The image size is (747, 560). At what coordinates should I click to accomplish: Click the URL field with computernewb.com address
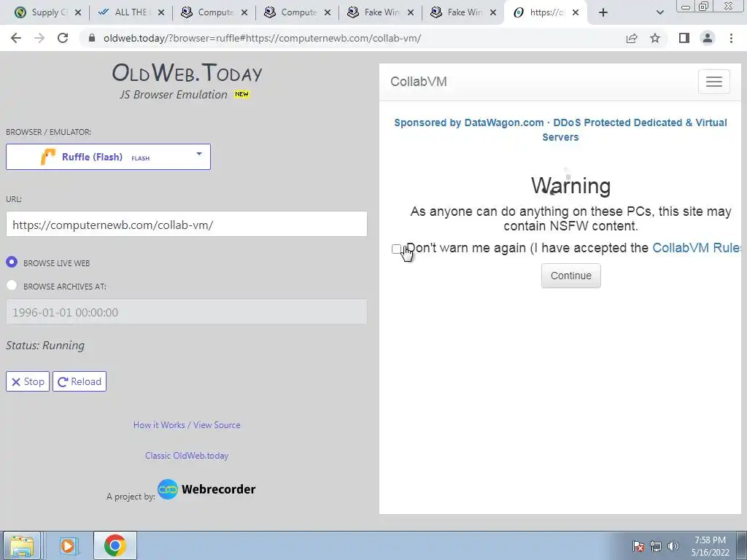coord(186,225)
